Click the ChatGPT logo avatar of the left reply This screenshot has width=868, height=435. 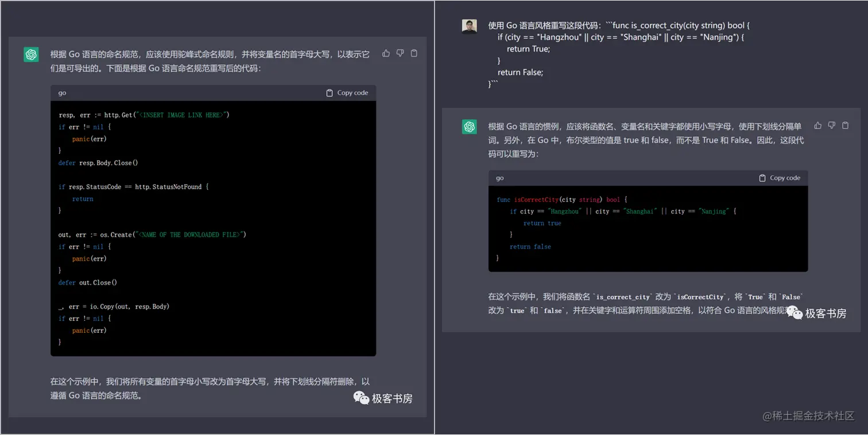click(31, 55)
